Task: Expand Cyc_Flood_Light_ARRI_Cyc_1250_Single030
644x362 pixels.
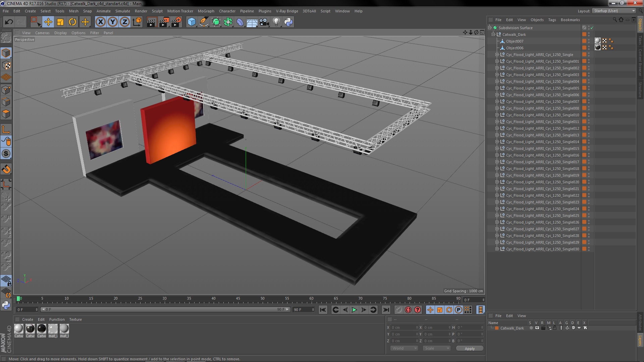Action: 497,249
